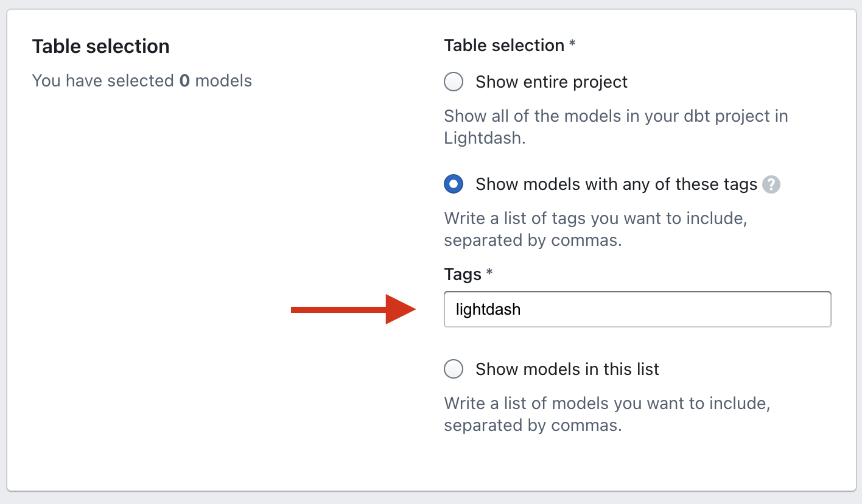Click the bold "0" model count
862x504 pixels.
pos(184,80)
